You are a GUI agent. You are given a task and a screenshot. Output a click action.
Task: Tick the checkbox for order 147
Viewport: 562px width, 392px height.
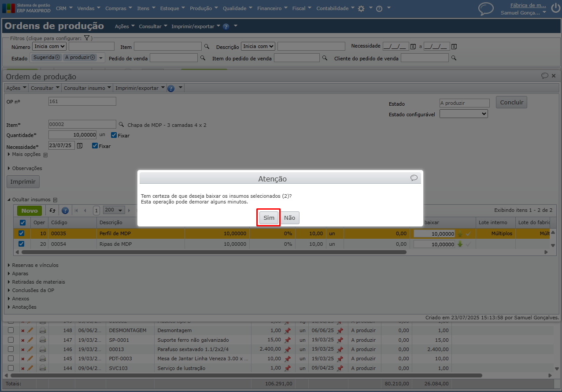coord(11,340)
